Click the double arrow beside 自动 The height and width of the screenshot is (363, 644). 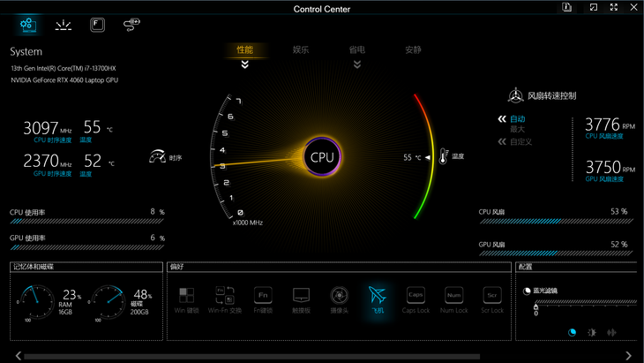(502, 119)
